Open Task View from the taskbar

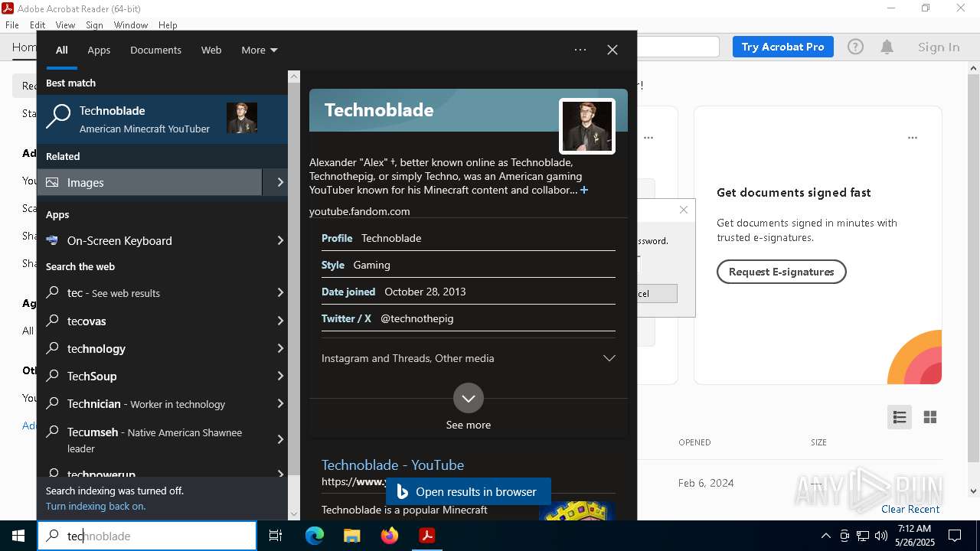point(276,536)
